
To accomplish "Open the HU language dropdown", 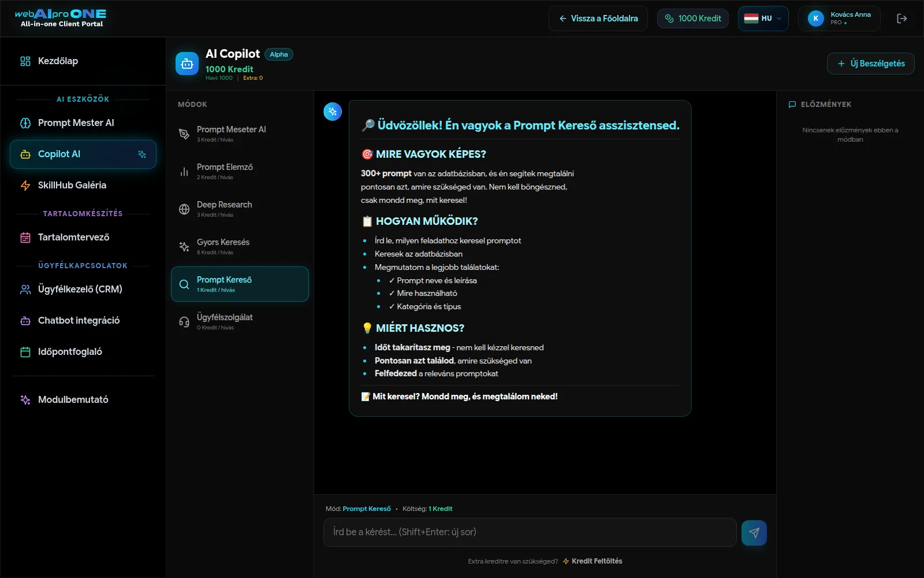I will pyautogui.click(x=763, y=18).
